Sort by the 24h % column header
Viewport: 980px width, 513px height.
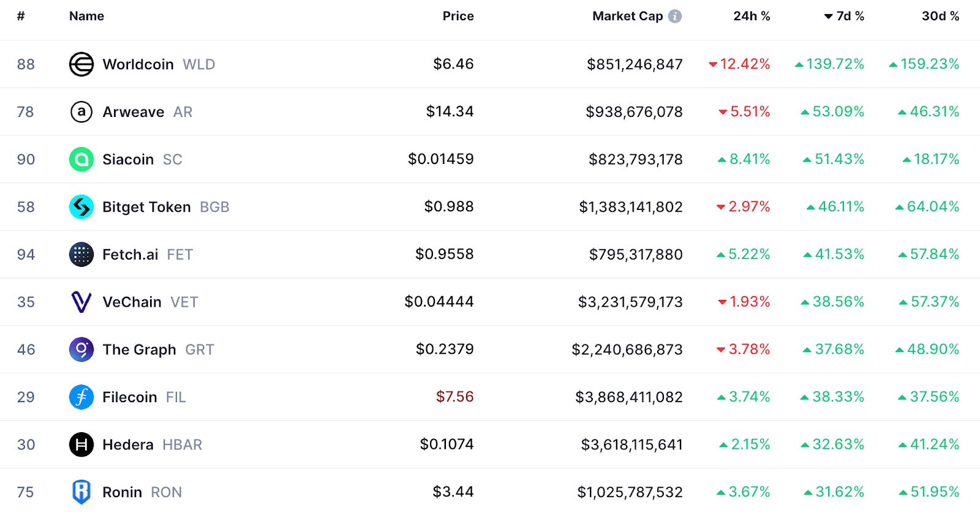[752, 16]
